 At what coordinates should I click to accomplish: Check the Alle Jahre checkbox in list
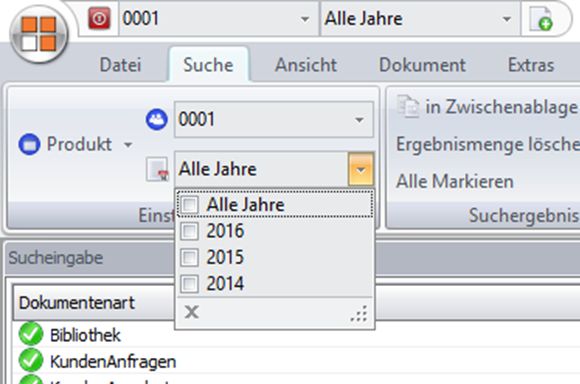[x=190, y=204]
